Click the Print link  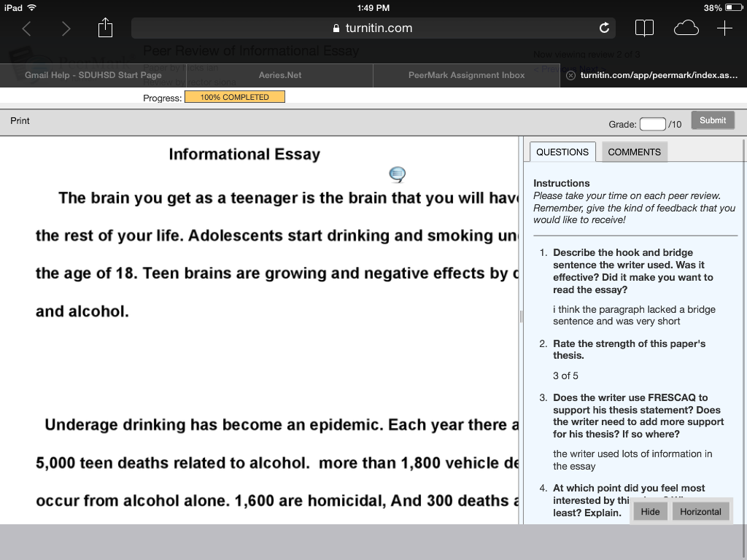pyautogui.click(x=20, y=121)
